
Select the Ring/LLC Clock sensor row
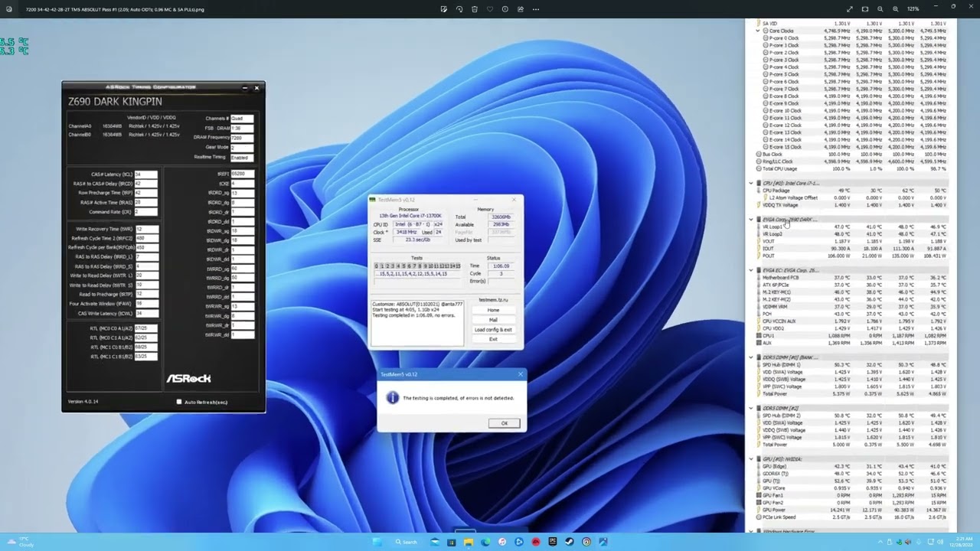point(852,161)
